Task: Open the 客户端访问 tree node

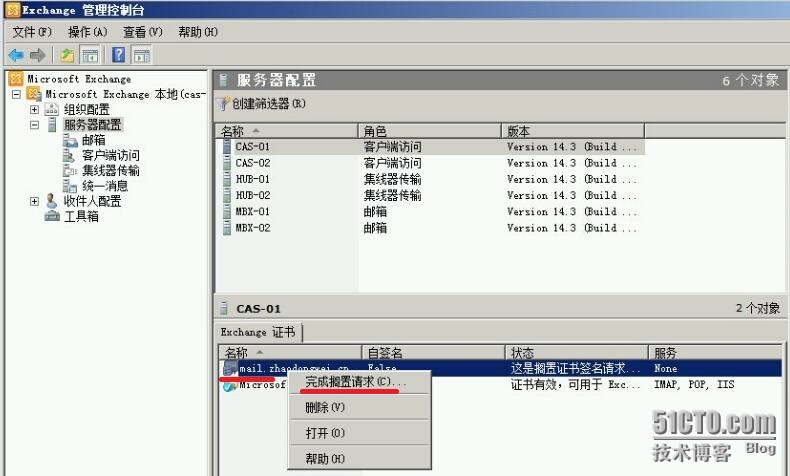Action: (111, 155)
